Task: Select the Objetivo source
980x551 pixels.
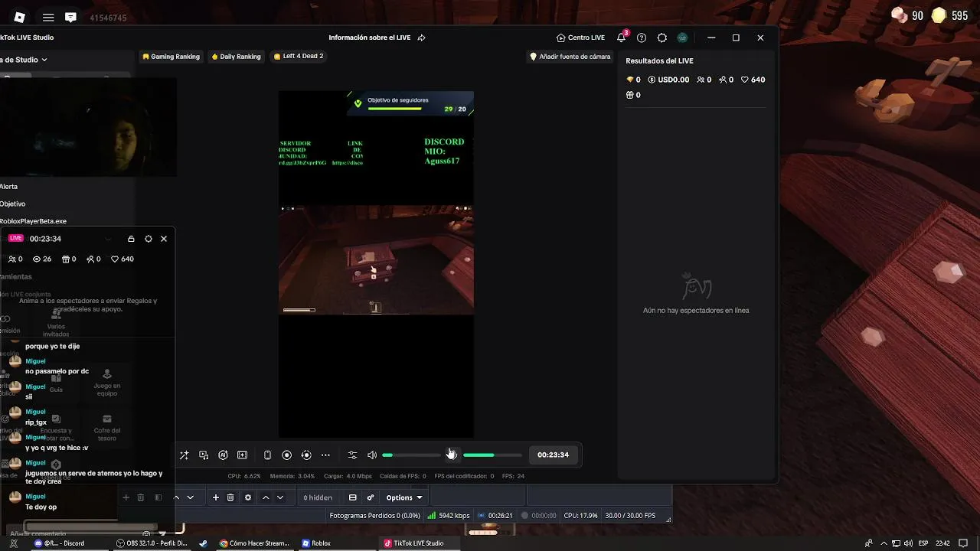Action: (x=13, y=204)
